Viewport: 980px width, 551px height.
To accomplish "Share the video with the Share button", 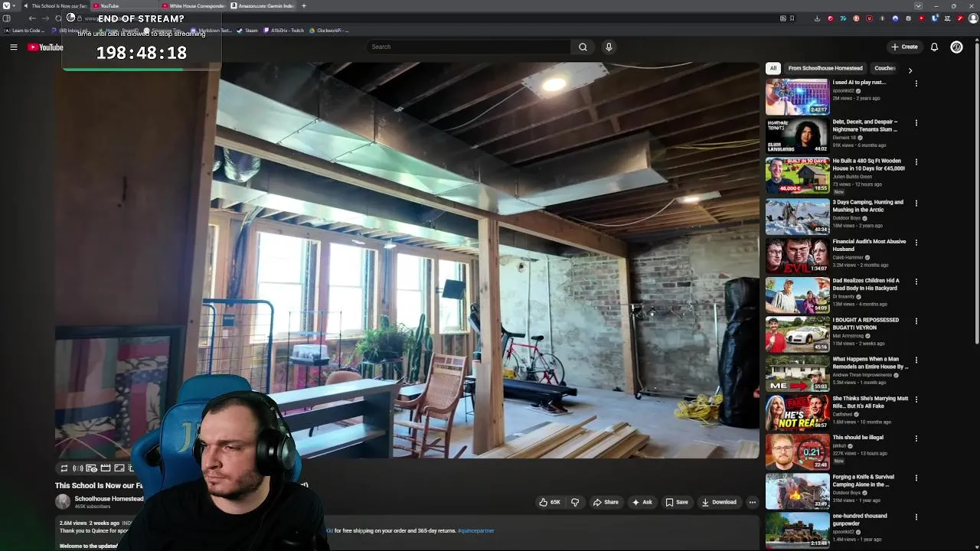I will click(x=606, y=502).
